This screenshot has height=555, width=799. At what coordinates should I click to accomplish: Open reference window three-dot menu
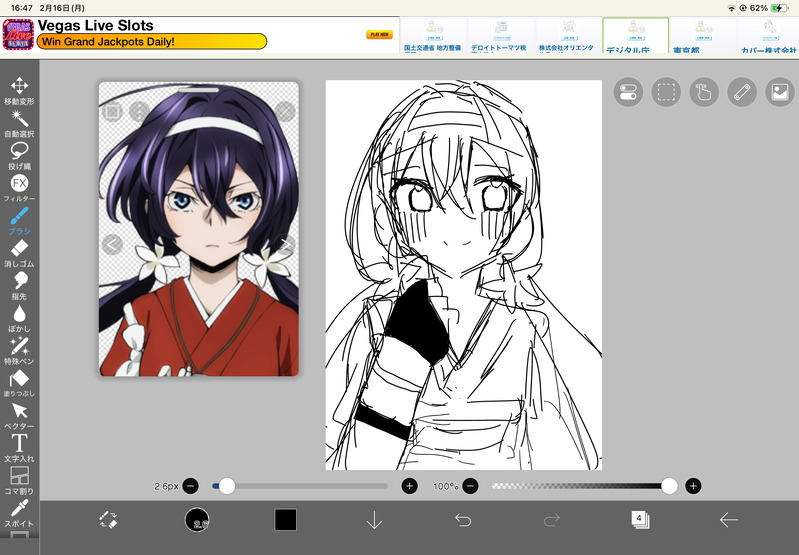[x=139, y=111]
